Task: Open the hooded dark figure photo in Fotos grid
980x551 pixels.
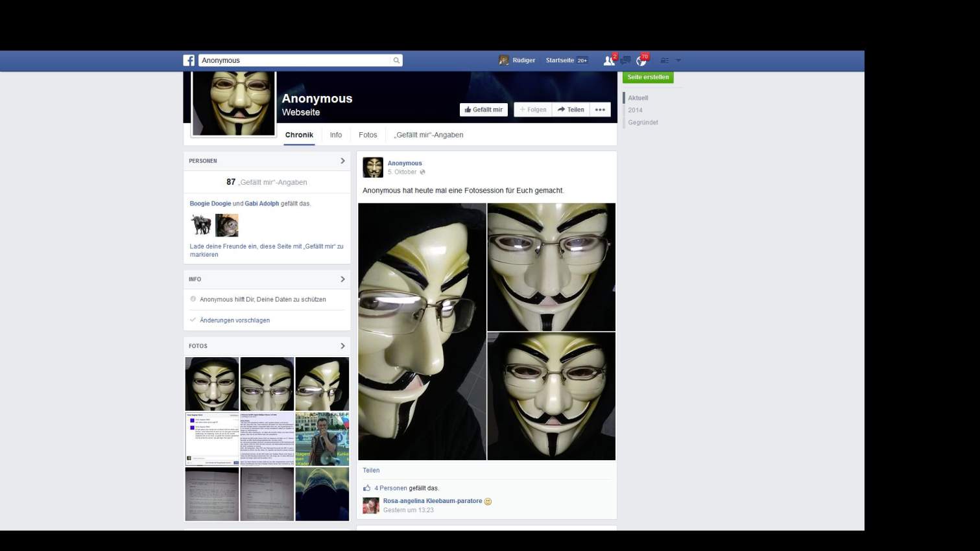Action: pos(322,494)
